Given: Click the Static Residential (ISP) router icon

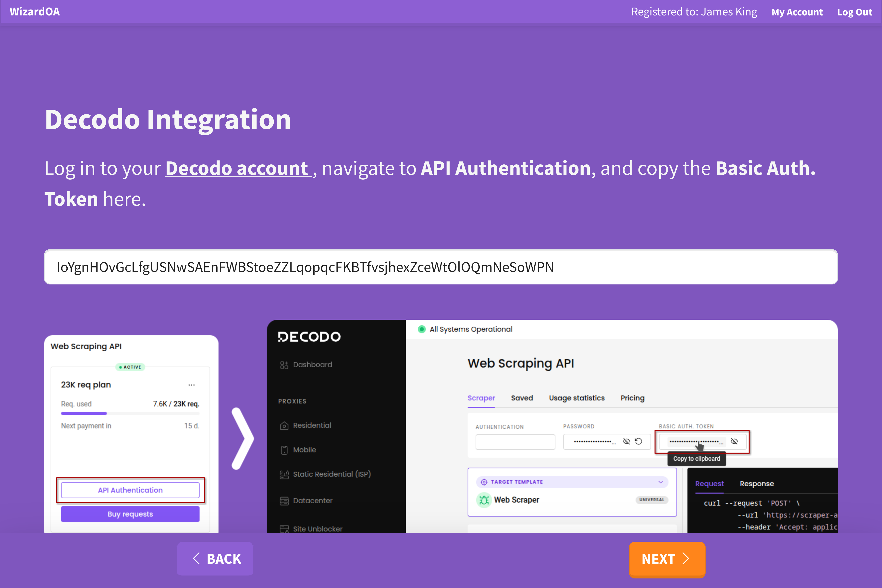Looking at the screenshot, I should point(284,474).
